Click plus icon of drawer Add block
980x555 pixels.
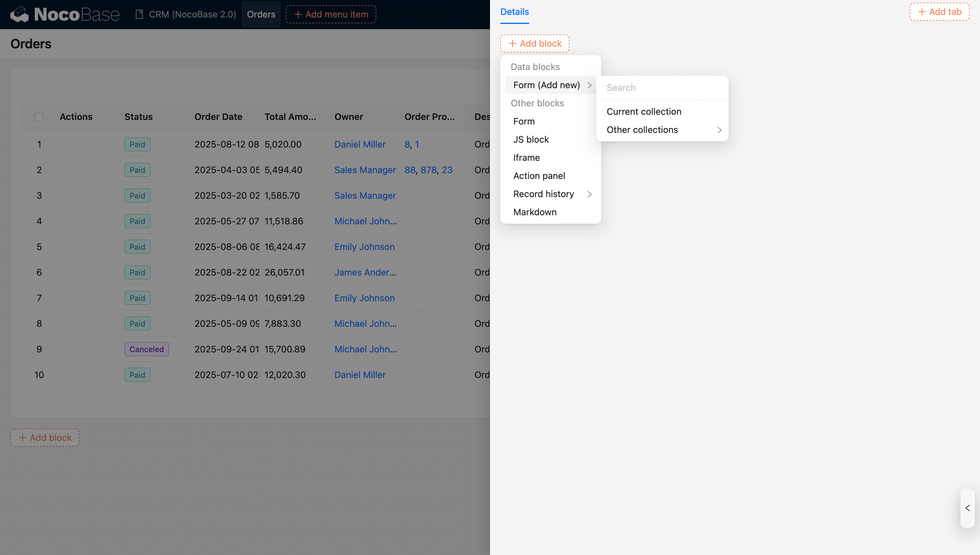(512, 43)
